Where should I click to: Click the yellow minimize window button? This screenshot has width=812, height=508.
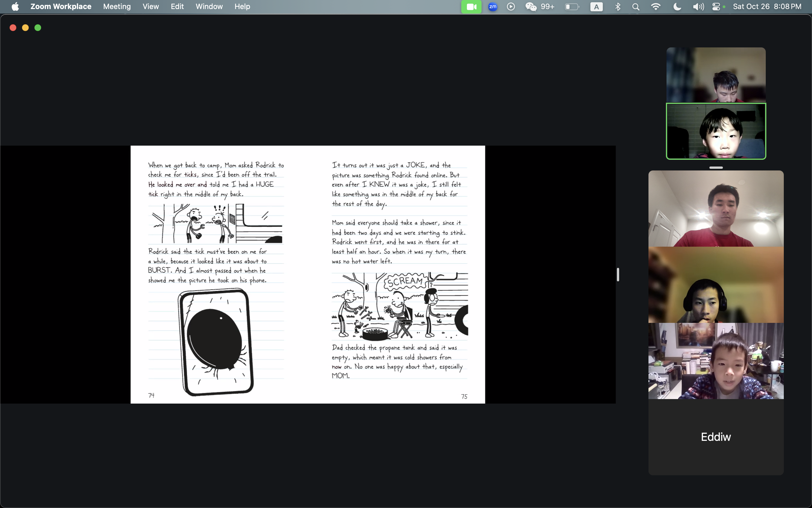click(25, 28)
